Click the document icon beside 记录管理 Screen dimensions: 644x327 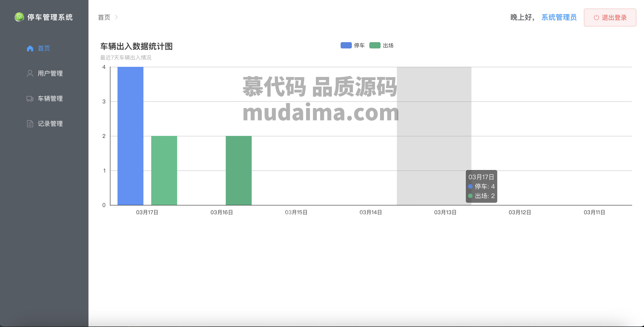[30, 124]
